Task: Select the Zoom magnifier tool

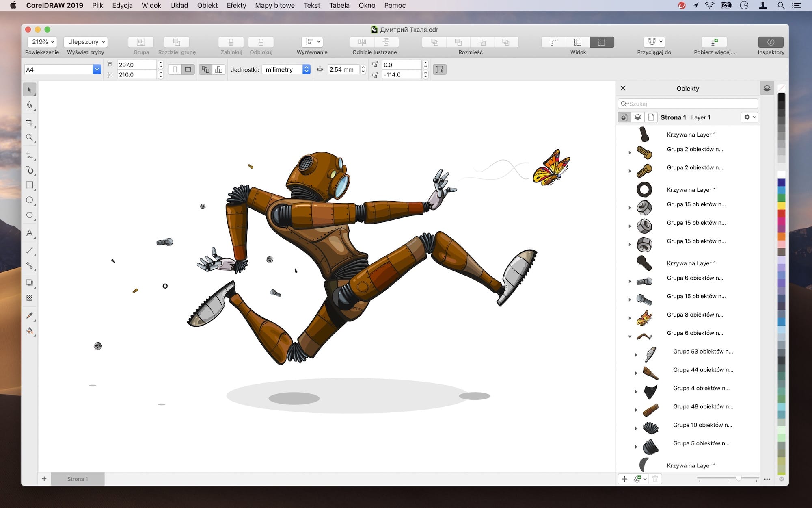Action: coord(29,137)
